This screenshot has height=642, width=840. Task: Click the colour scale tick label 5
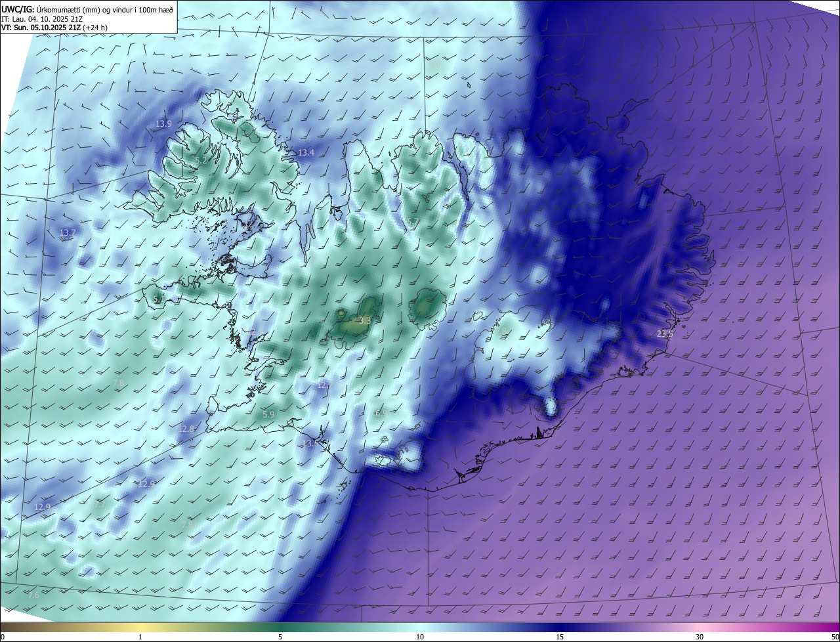click(280, 637)
